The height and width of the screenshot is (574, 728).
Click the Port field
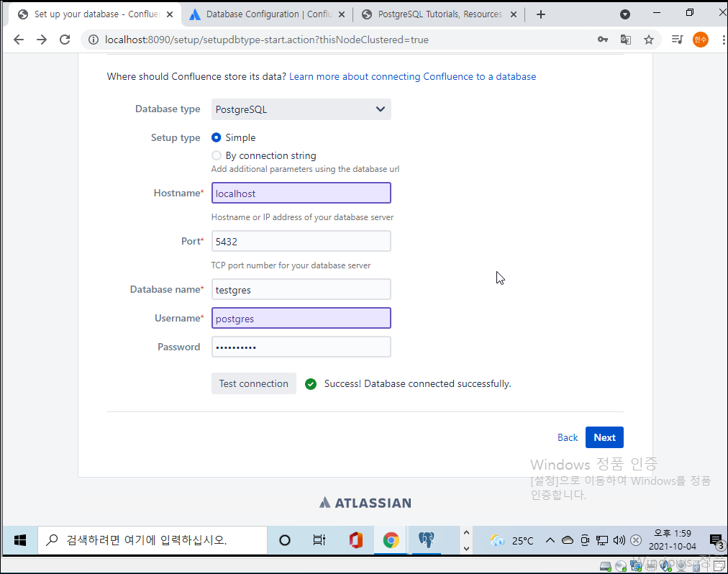(x=301, y=242)
